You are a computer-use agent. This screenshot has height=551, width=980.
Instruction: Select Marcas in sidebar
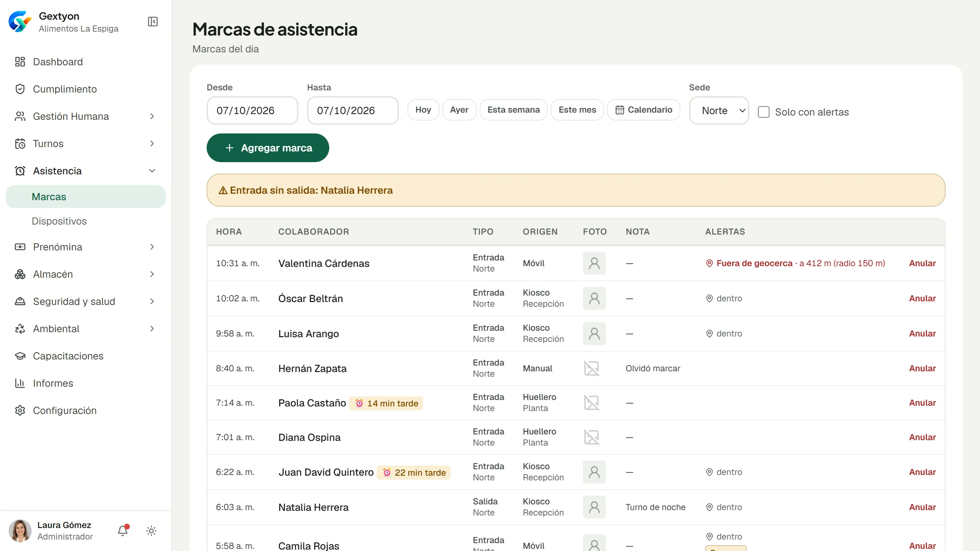click(x=86, y=197)
